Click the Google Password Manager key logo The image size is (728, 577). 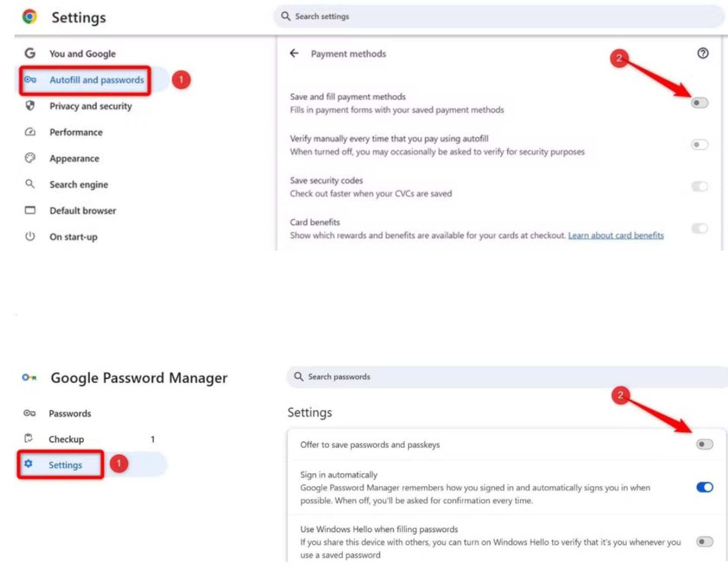click(29, 377)
